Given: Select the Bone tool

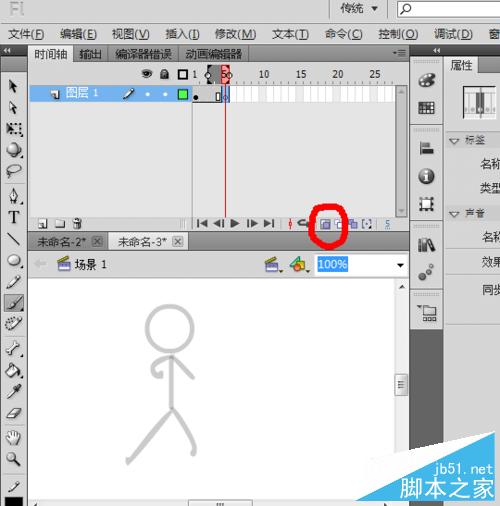Looking at the screenshot, I should tap(14, 349).
